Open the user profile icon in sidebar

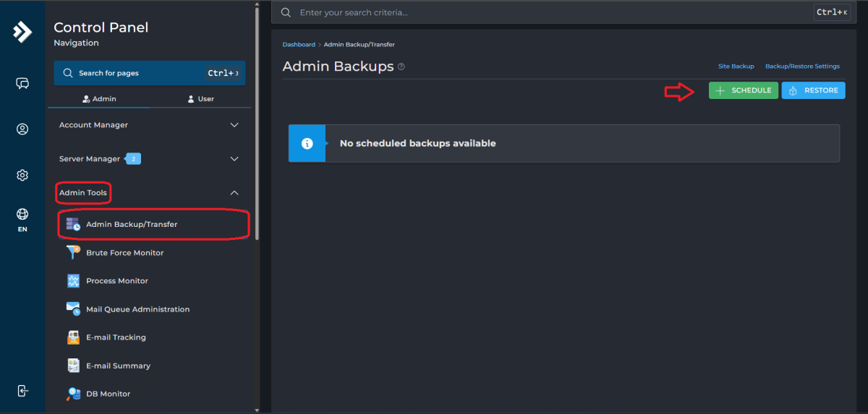pos(22,129)
